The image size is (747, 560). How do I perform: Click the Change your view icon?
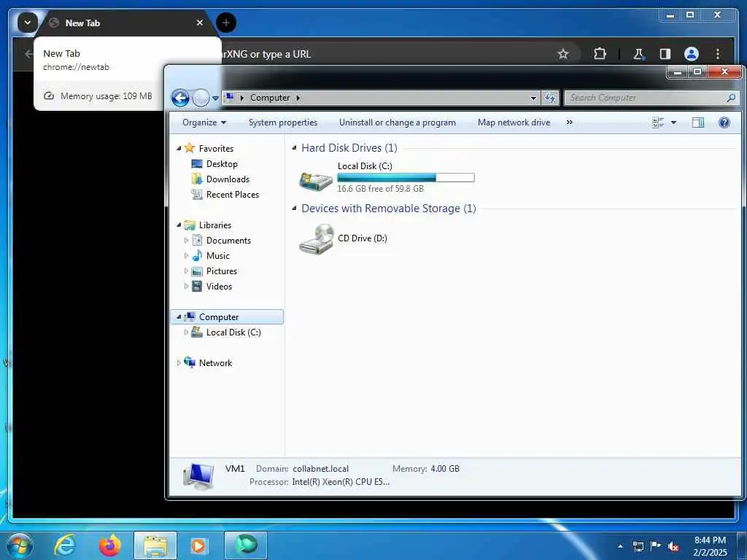tap(658, 122)
